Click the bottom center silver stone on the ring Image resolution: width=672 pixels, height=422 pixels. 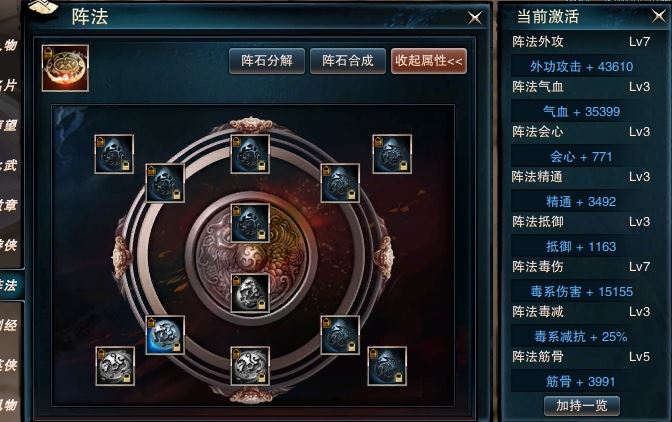[250, 366]
